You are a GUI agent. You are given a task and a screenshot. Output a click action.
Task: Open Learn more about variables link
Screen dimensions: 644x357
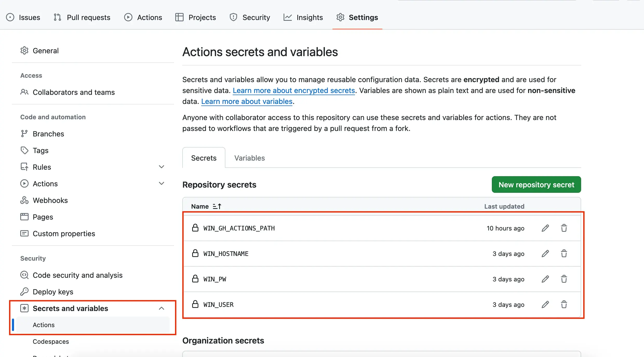tap(247, 101)
